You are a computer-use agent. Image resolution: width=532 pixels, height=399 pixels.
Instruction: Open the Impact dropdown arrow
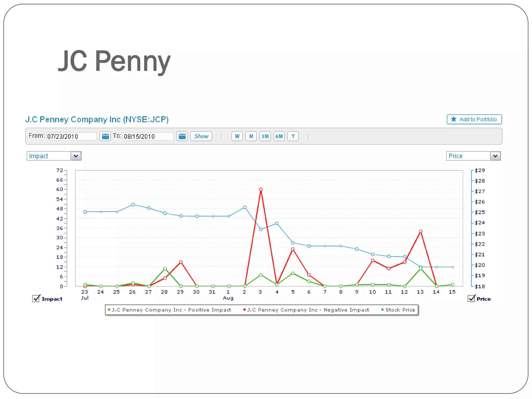point(76,156)
